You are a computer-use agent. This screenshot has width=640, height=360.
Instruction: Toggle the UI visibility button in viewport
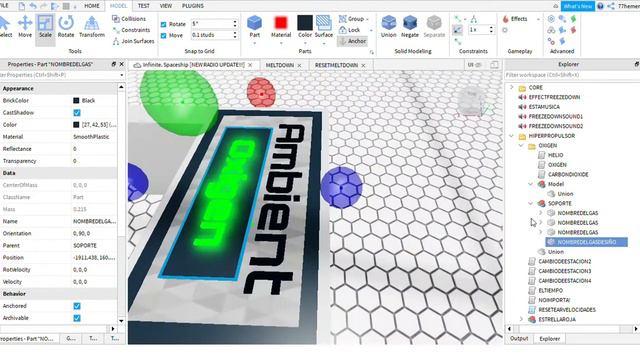click(475, 65)
